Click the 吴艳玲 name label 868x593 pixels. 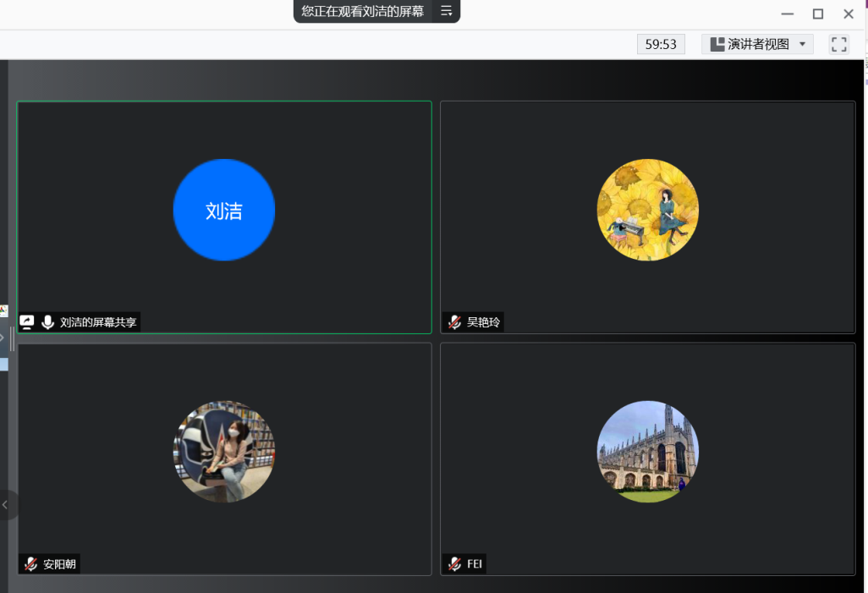484,322
